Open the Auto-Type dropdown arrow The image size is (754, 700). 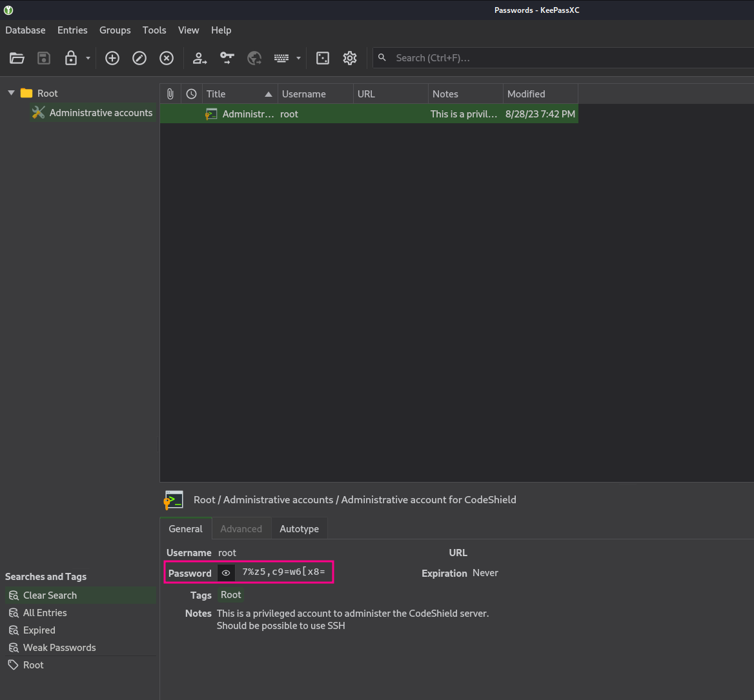[299, 58]
